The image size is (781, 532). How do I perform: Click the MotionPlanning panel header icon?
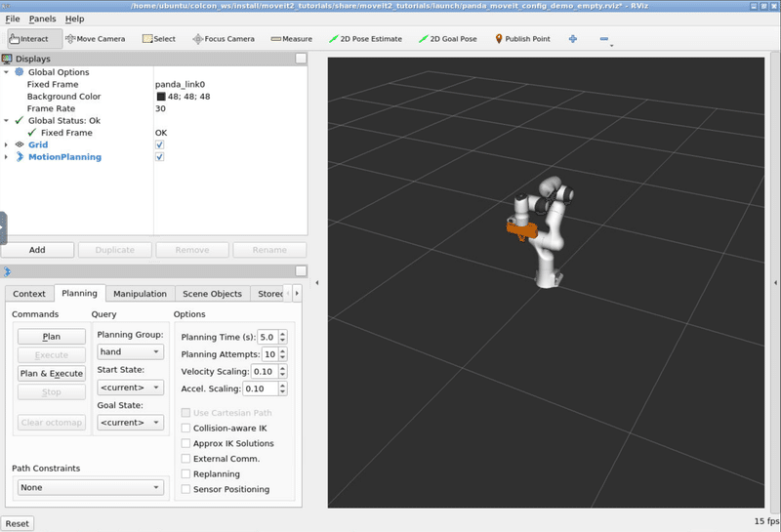[7, 271]
